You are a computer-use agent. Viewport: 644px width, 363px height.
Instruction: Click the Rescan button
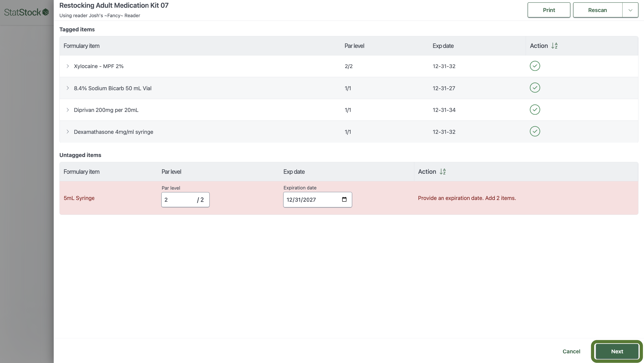click(x=597, y=10)
